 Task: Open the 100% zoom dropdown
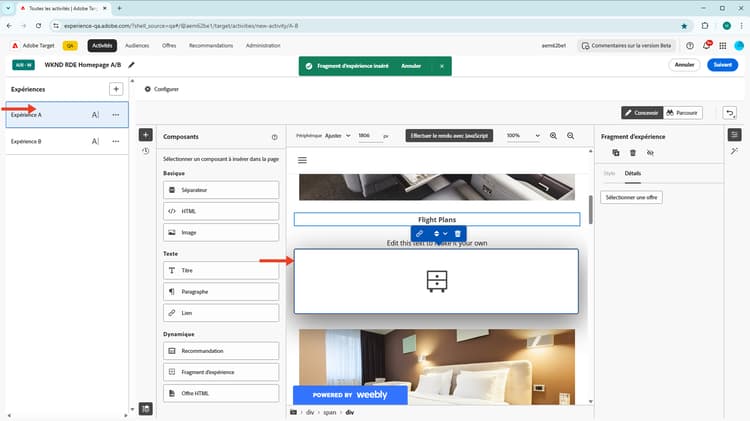coord(523,136)
